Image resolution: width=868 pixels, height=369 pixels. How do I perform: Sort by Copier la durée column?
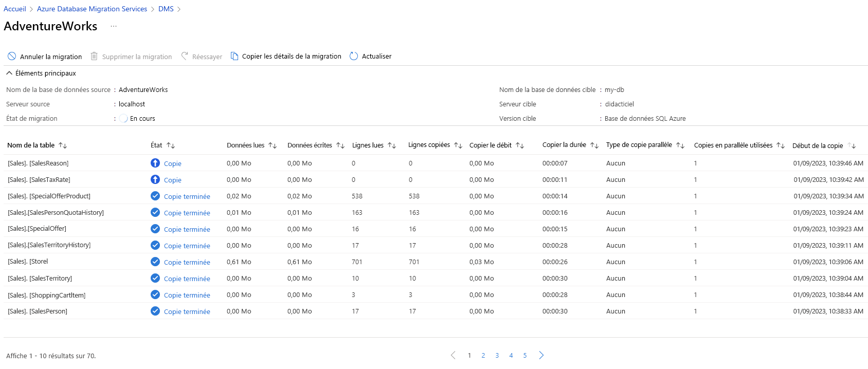594,145
